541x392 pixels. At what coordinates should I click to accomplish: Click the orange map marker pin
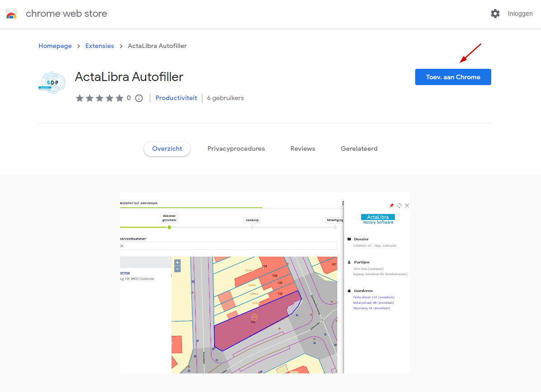pos(254,317)
